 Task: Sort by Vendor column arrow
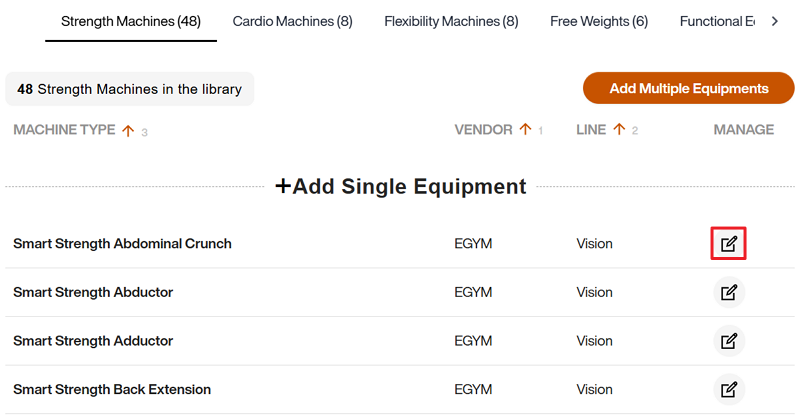pos(525,130)
